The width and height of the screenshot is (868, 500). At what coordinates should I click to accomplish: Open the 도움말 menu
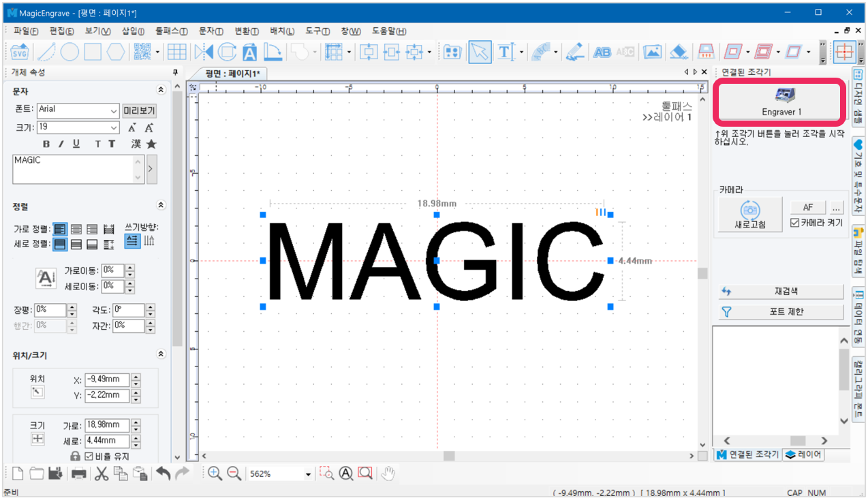(x=389, y=31)
